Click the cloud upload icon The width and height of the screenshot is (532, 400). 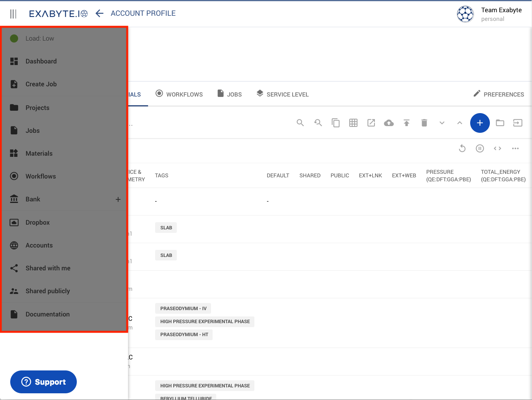[x=389, y=123]
